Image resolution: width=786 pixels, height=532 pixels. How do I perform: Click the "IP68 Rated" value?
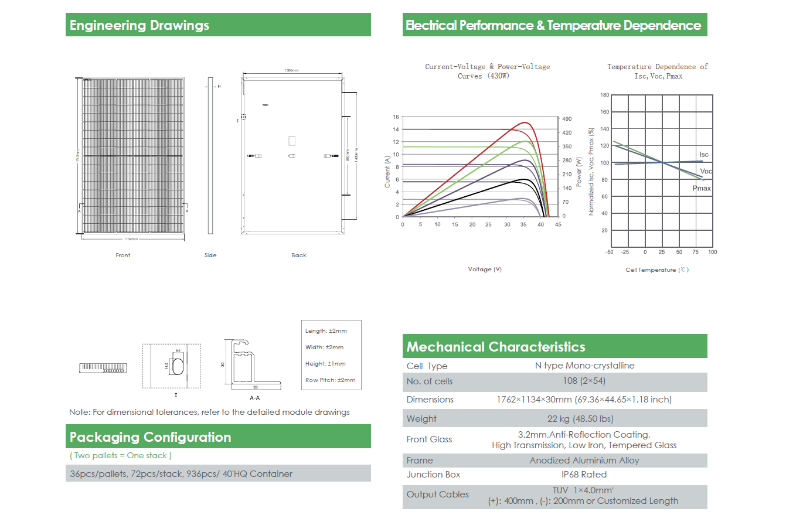point(584,475)
